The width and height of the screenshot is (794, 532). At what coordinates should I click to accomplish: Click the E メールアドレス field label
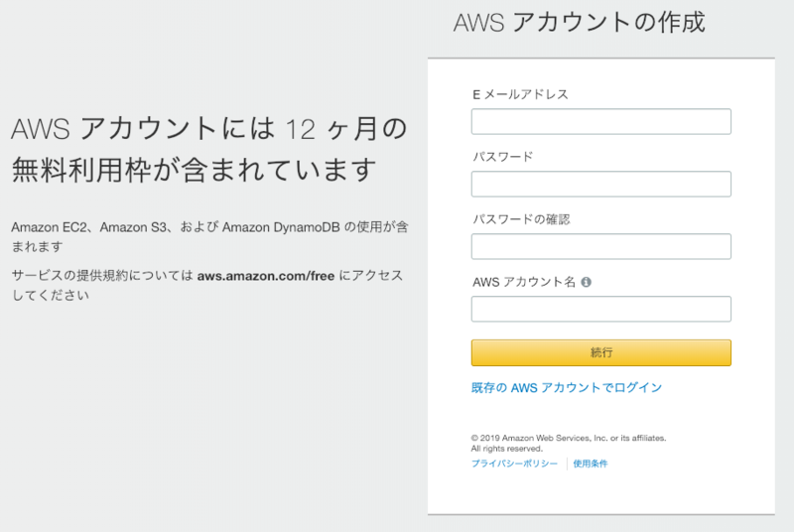point(520,94)
